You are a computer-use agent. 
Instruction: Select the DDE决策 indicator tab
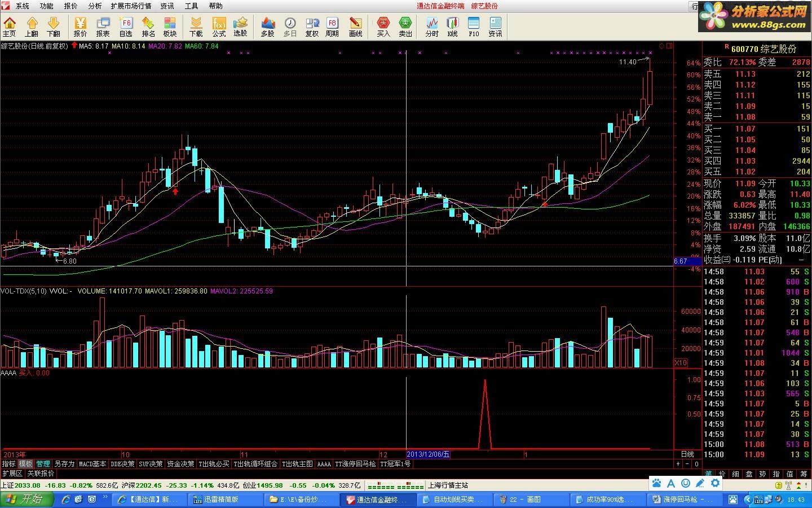coord(122,463)
